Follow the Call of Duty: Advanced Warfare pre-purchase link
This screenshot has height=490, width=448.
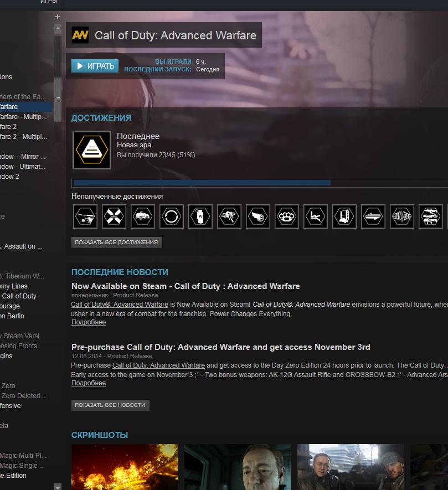point(158,365)
